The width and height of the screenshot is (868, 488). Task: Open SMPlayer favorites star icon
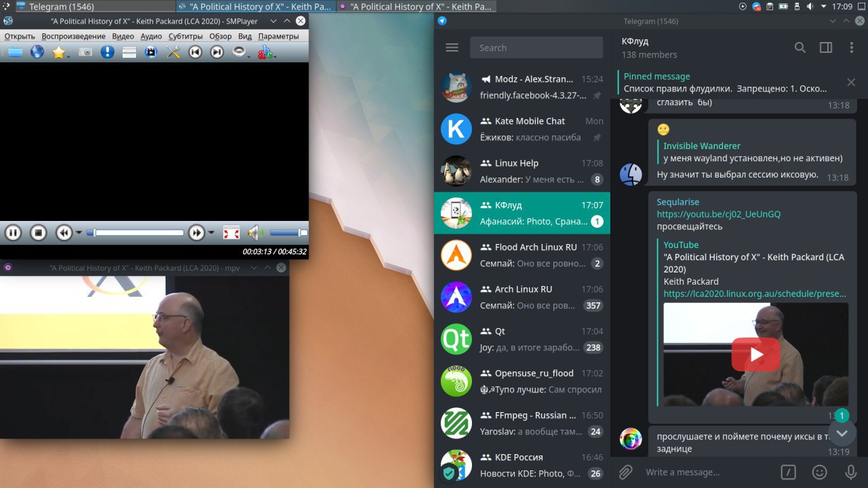click(60, 52)
